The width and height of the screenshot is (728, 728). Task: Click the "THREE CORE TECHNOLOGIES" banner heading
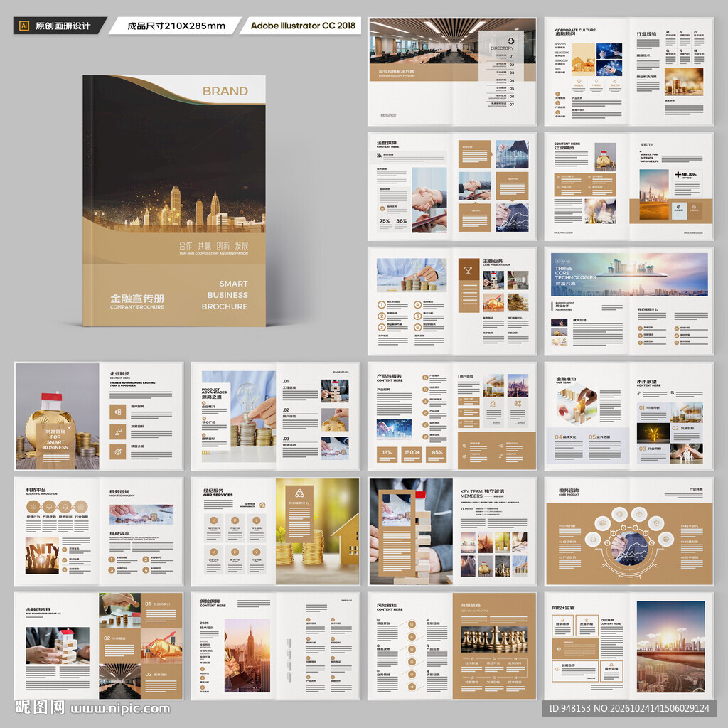pyautogui.click(x=574, y=273)
